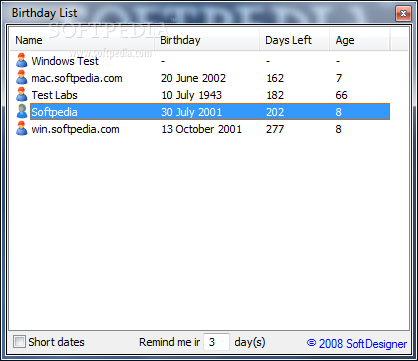Image resolution: width=418 pixels, height=361 pixels.
Task: Click the age value 7
Action: (339, 78)
